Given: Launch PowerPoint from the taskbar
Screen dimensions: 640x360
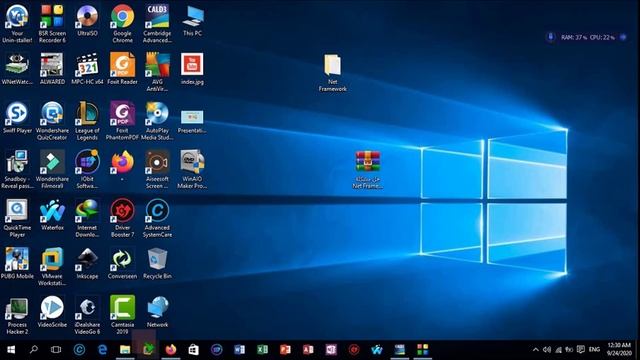Looking at the screenshot, I should [x=285, y=350].
